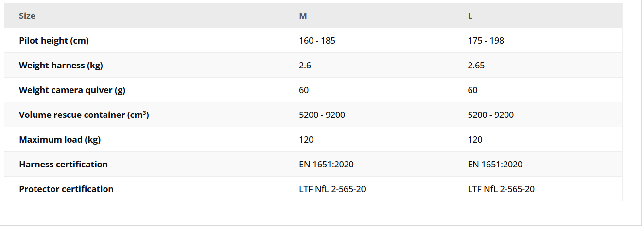Click the maximum load 120 for size L
The image size is (644, 231).
(x=475, y=140)
